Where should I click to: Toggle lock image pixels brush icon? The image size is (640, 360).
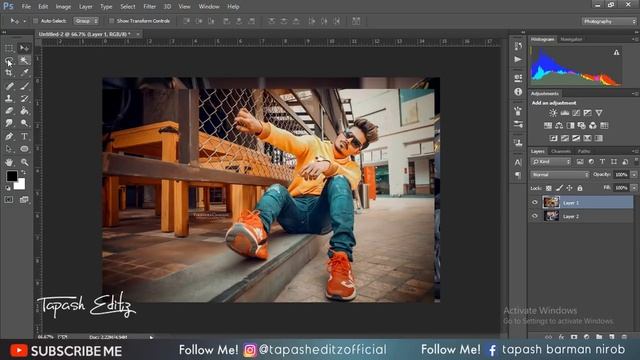pos(559,188)
